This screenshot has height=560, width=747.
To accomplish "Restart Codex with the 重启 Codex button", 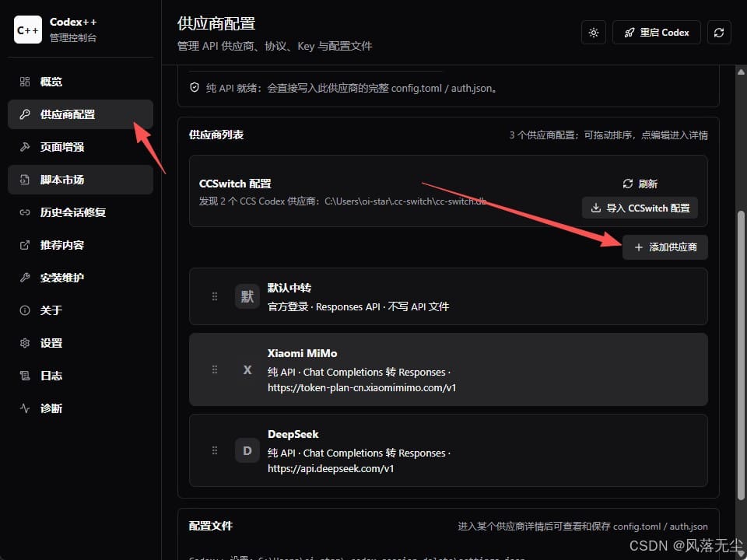I will click(x=657, y=33).
